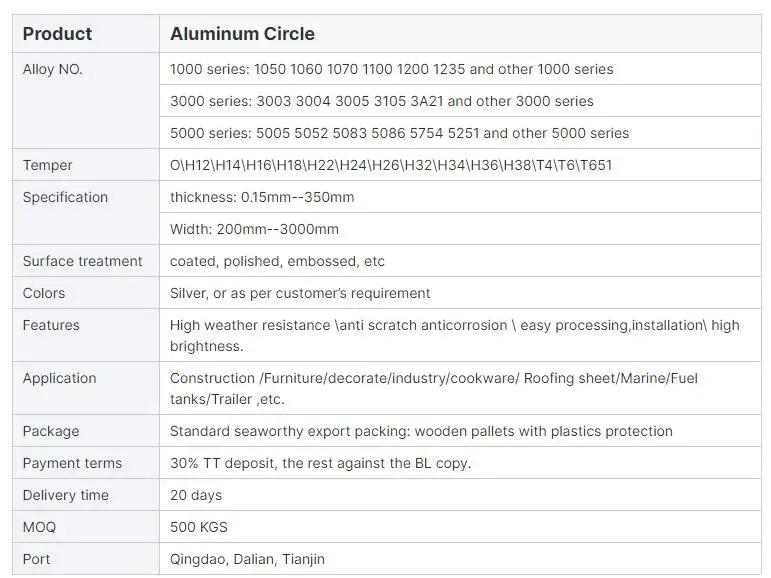Screen dimensions: 771x578
Task: Click the temper values starting with O\H12
Action: point(390,165)
